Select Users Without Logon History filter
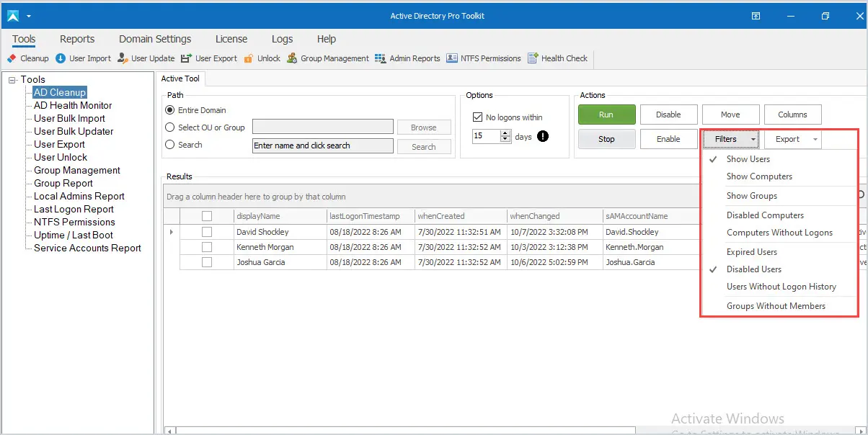868x435 pixels. click(780, 287)
